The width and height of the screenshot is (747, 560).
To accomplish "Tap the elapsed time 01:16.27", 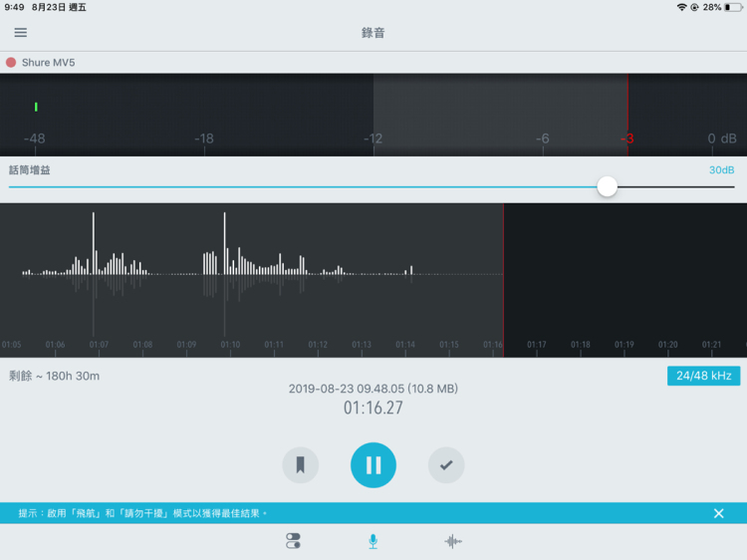I will (373, 408).
